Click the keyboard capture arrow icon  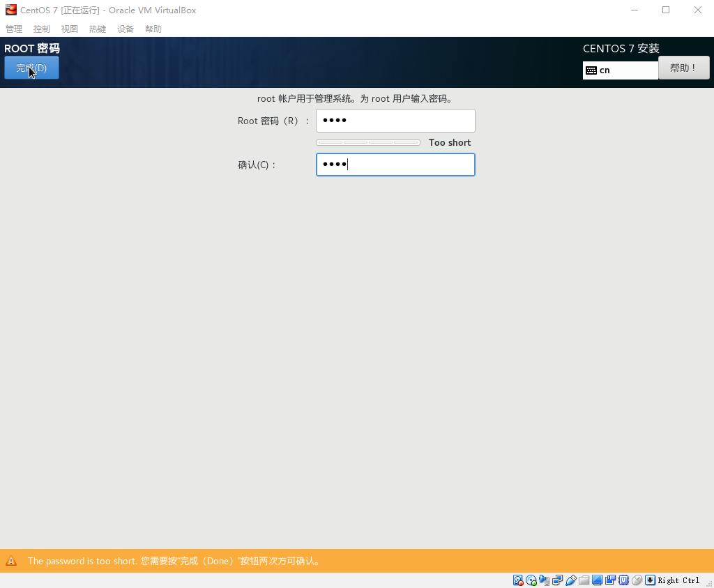[650, 580]
